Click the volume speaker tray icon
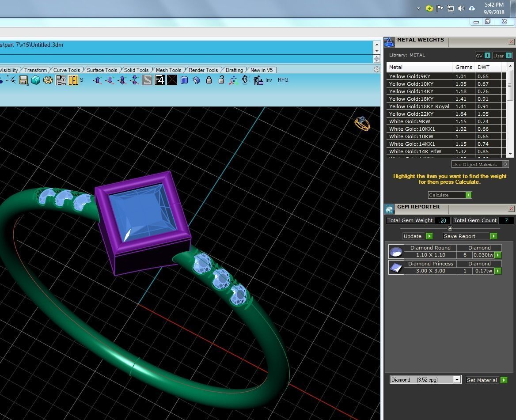The image size is (516, 420). click(461, 8)
